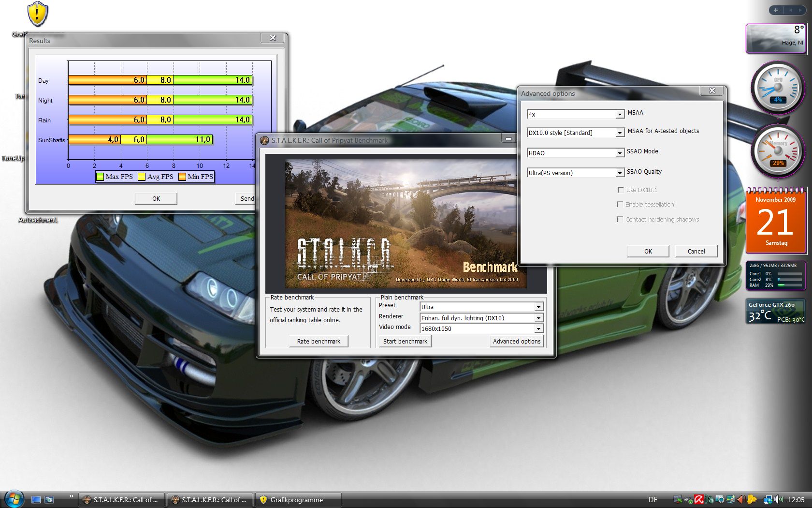Click the SunShafts row label in chart
The width and height of the screenshot is (812, 508).
tap(52, 140)
